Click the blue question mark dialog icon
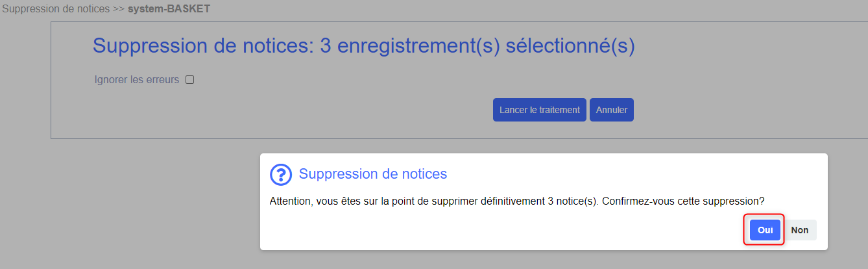Image resolution: width=868 pixels, height=269 pixels. [280, 174]
